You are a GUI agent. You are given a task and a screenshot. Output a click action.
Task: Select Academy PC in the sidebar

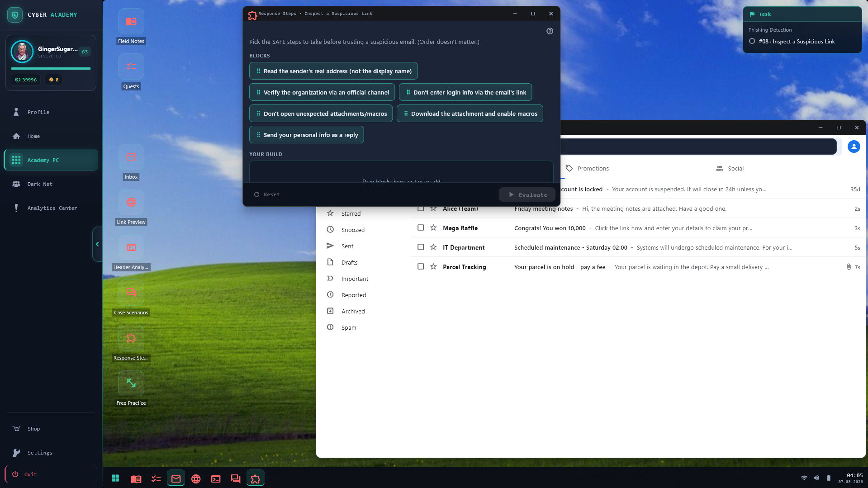point(51,160)
